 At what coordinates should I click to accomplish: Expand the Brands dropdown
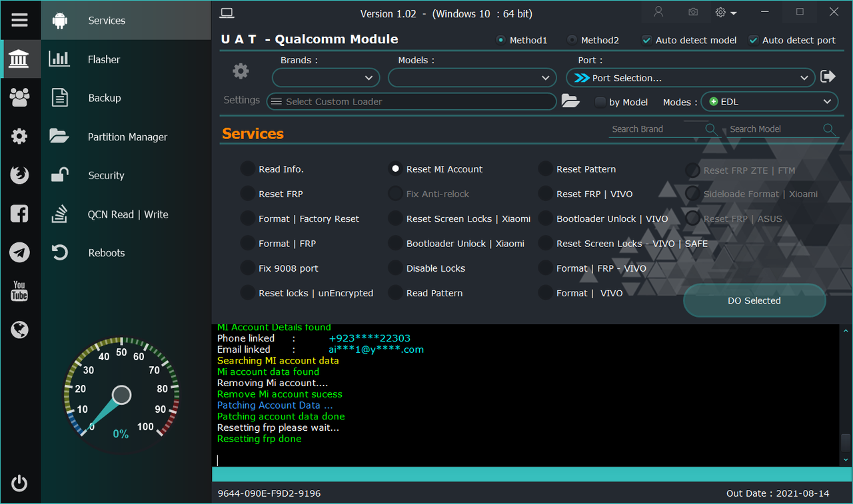(326, 78)
